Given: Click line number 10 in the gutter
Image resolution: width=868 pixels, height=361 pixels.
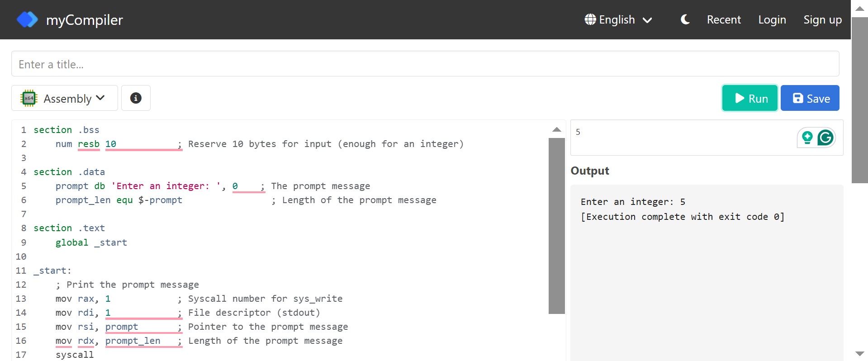Looking at the screenshot, I should [x=21, y=256].
